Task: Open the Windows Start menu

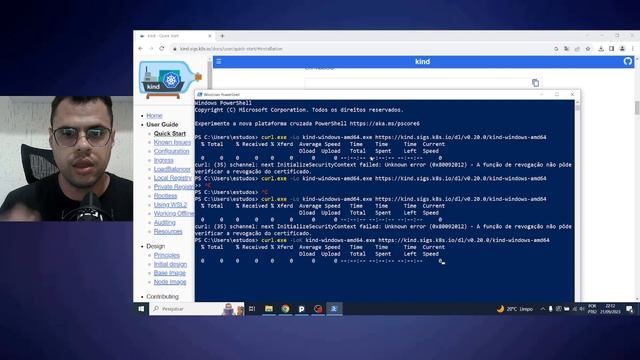Action: pyautogui.click(x=141, y=309)
